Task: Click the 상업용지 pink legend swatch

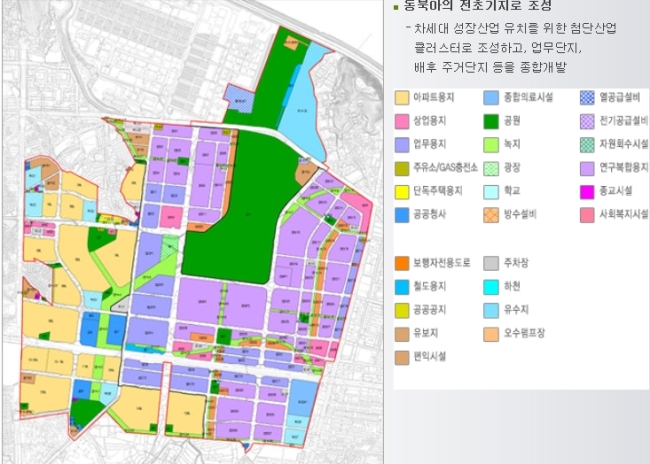Action: (402, 121)
